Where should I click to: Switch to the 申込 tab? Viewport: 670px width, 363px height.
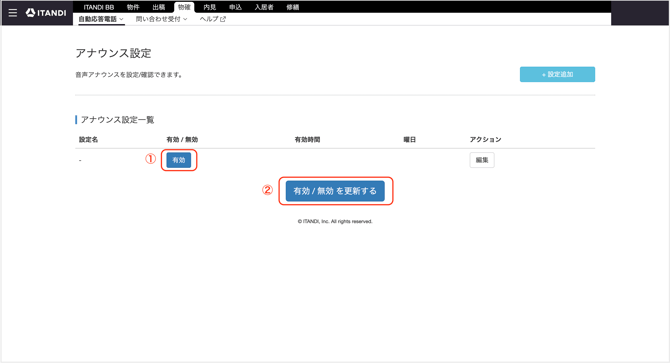[x=235, y=7]
